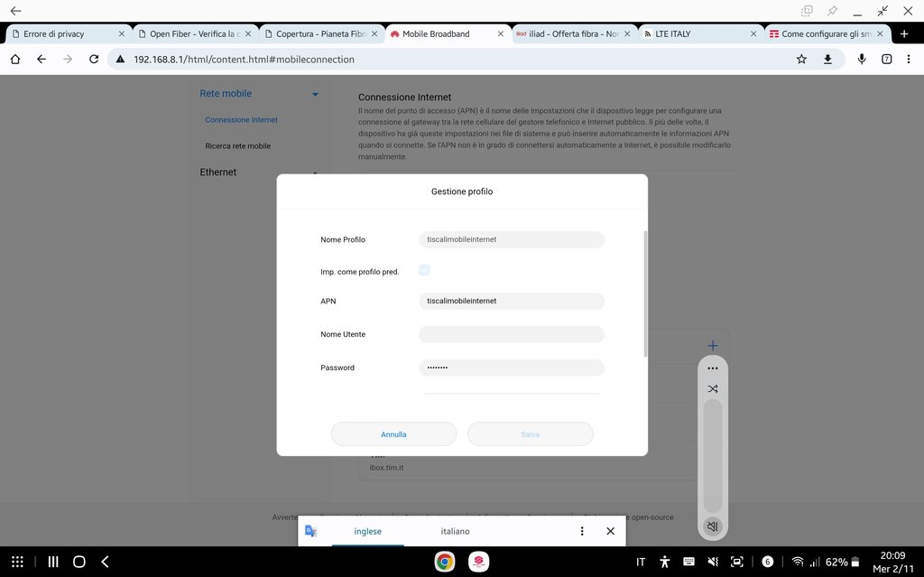Click the shuffle icon in the floating panel
Image resolution: width=924 pixels, height=577 pixels.
(x=713, y=389)
